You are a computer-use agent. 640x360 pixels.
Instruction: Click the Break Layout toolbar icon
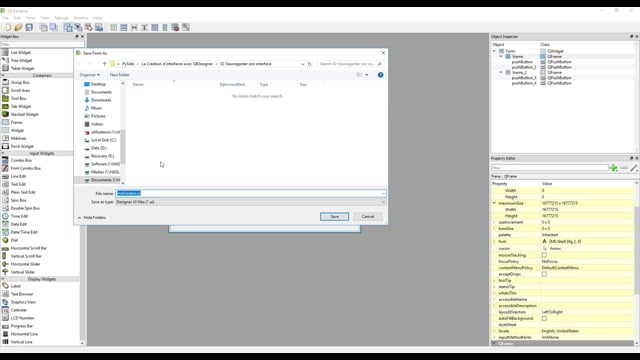pos(175,27)
